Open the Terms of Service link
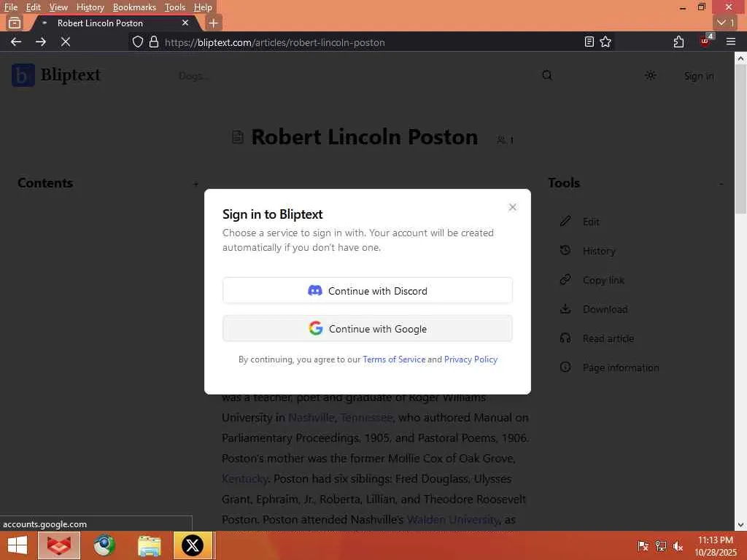This screenshot has height=560, width=747. click(394, 359)
